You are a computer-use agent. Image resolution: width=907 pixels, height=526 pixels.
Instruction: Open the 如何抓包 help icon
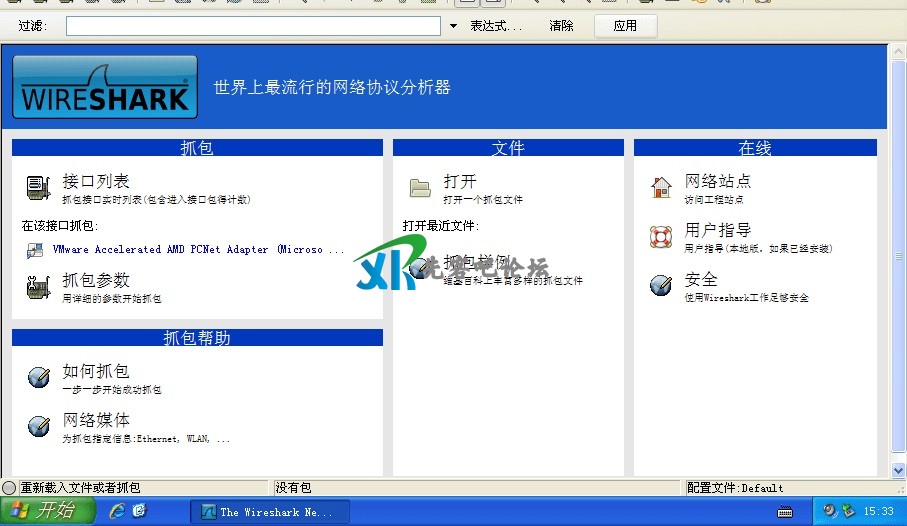38,377
